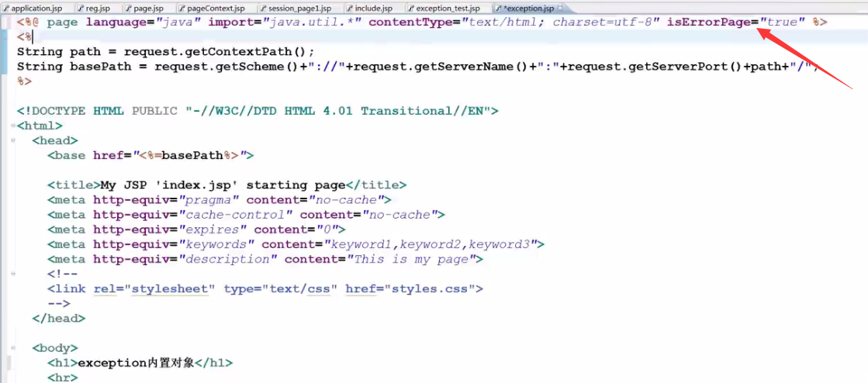Collapse the <body> element fold marker
This screenshot has height=383, width=868.
tap(12, 348)
